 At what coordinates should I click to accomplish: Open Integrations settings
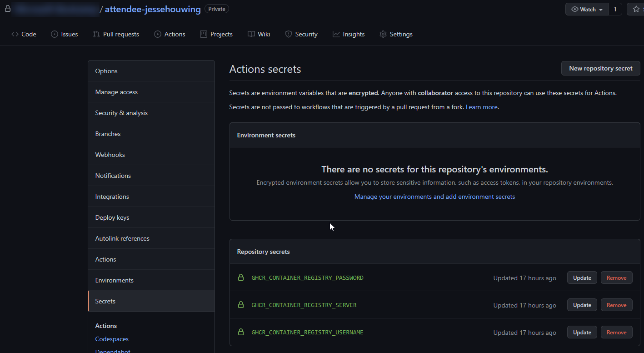click(x=151, y=197)
